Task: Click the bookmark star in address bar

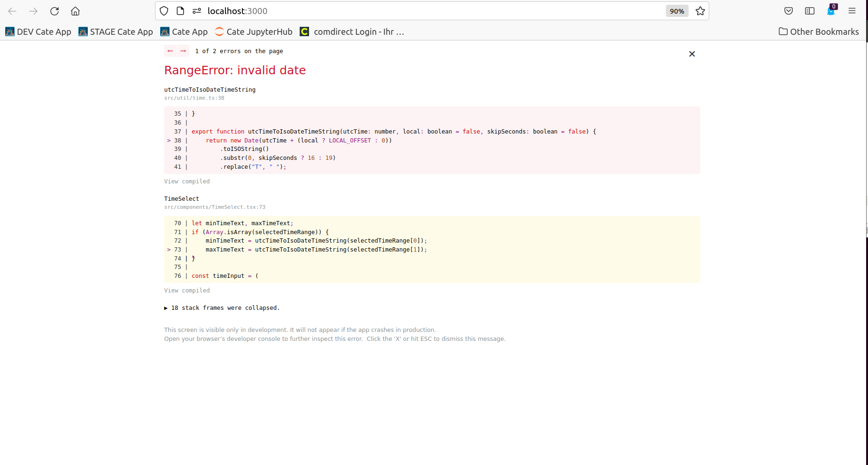Action: coord(700,11)
